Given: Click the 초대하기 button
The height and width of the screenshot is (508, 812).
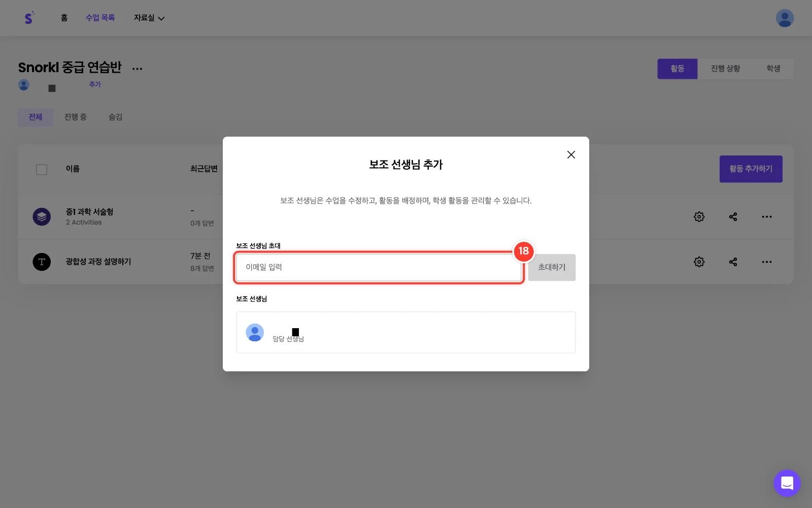Looking at the screenshot, I should 552,267.
